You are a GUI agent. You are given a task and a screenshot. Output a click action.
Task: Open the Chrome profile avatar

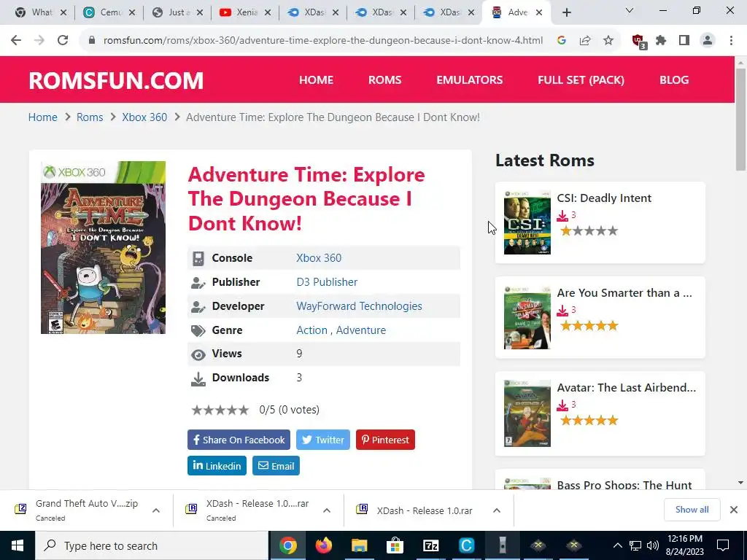[x=708, y=41]
